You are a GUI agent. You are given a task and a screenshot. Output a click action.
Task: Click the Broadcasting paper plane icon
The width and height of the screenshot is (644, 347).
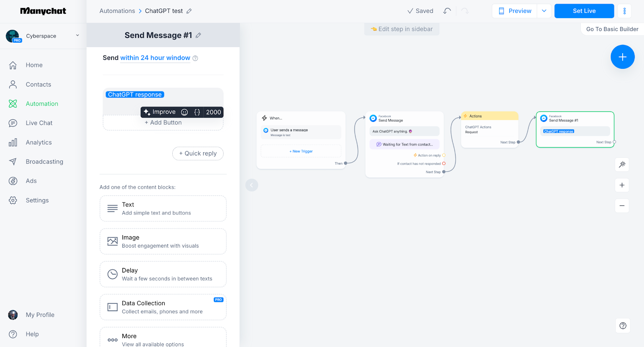13,161
